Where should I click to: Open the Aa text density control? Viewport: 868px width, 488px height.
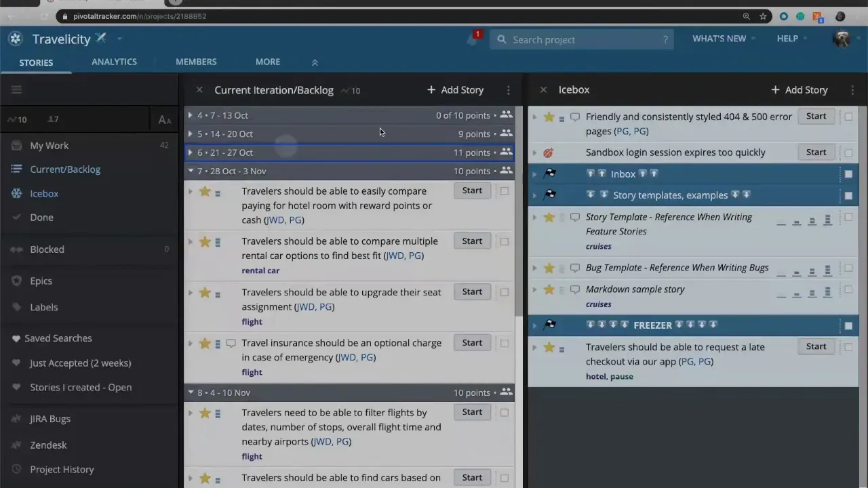[165, 119]
